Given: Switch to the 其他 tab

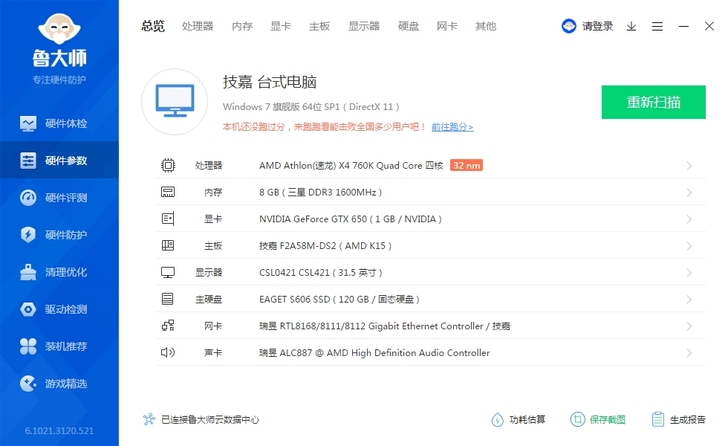Looking at the screenshot, I should tap(486, 26).
